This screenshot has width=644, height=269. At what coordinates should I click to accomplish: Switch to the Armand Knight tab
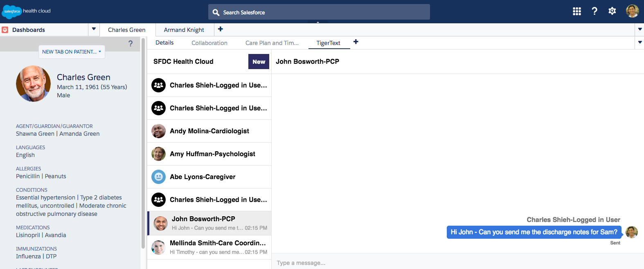tap(184, 30)
